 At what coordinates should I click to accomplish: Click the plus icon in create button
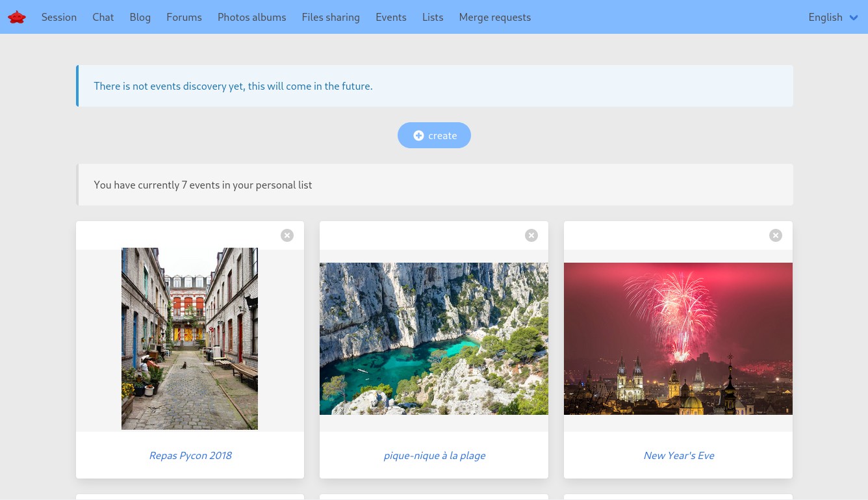(418, 135)
